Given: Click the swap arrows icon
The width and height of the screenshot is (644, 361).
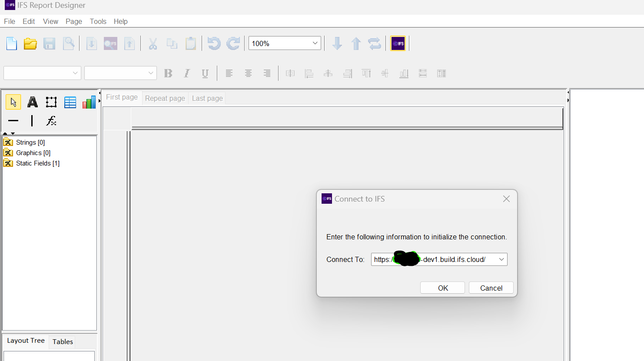Looking at the screenshot, I should coord(375,43).
